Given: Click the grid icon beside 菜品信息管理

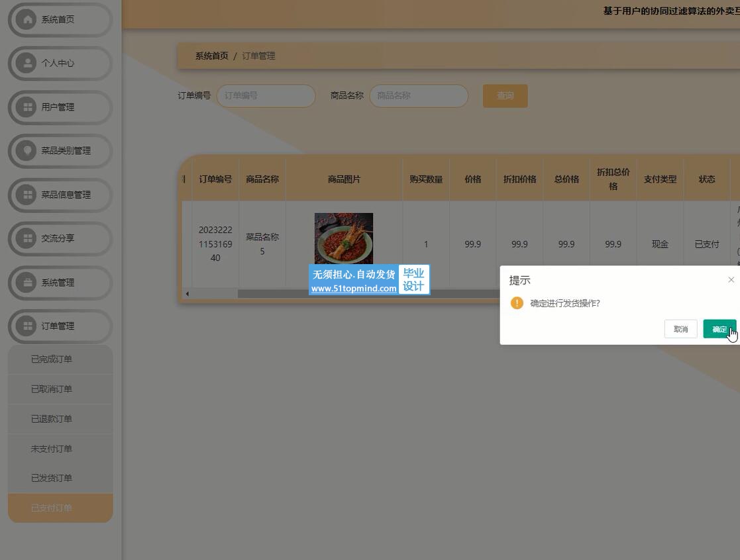Looking at the screenshot, I should pos(27,195).
